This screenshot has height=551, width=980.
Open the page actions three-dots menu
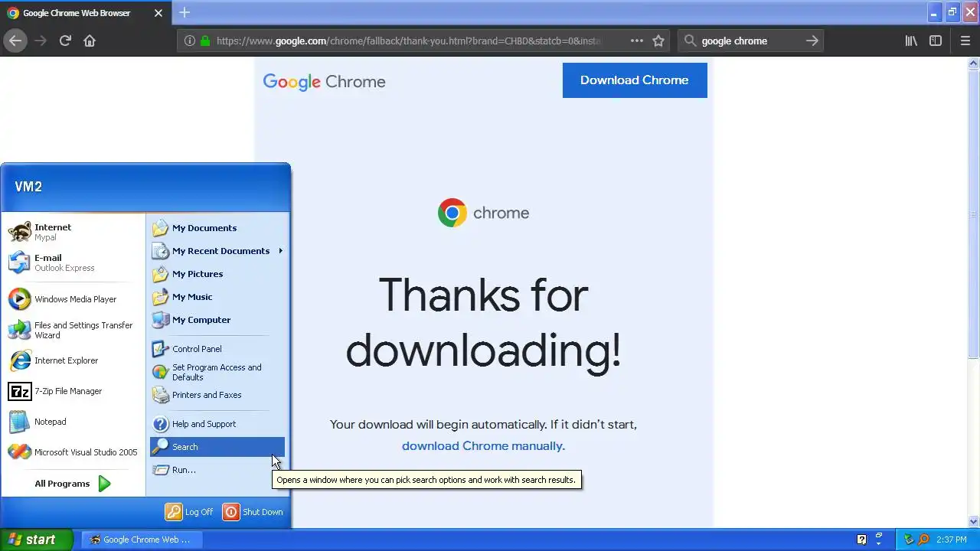click(637, 41)
